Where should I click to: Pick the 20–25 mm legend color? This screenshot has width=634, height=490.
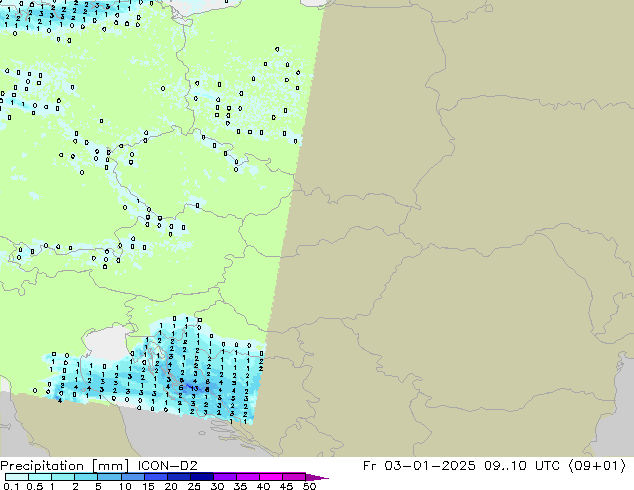coord(179,477)
